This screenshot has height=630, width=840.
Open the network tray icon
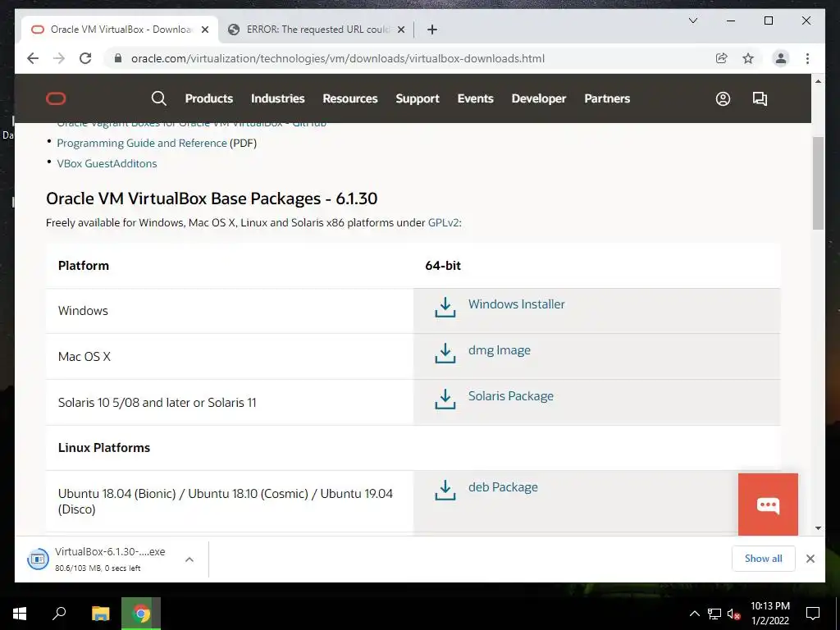click(714, 614)
